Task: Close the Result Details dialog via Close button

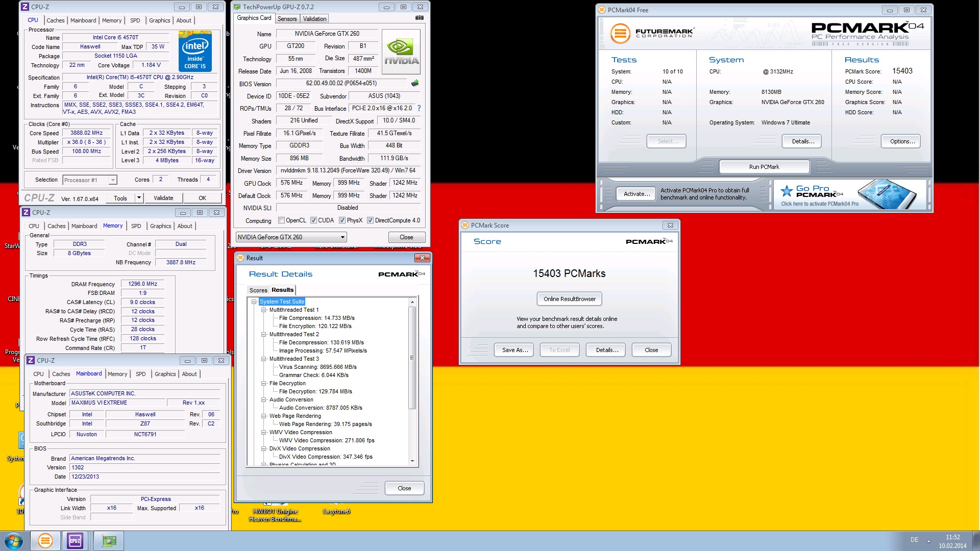Action: [x=404, y=488]
